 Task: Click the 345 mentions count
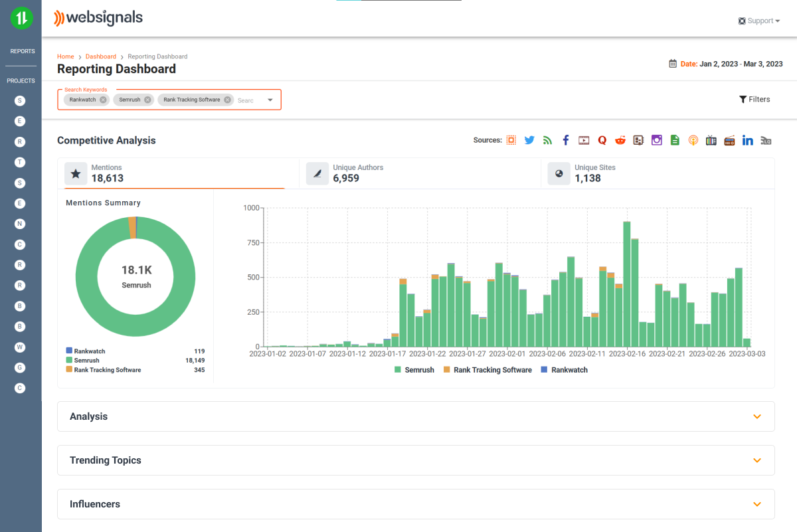[199, 370]
